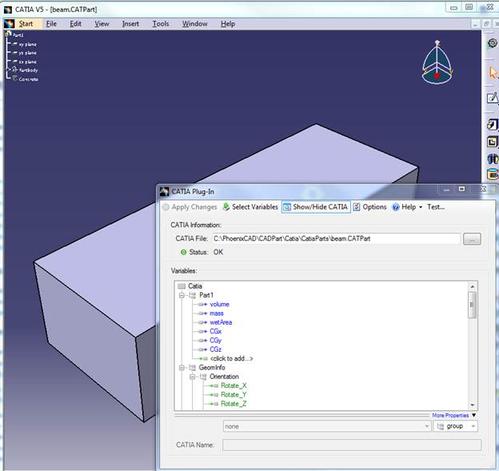499x471 pixels.
Task: Toggle Show/Hide CATIA
Action: click(316, 207)
